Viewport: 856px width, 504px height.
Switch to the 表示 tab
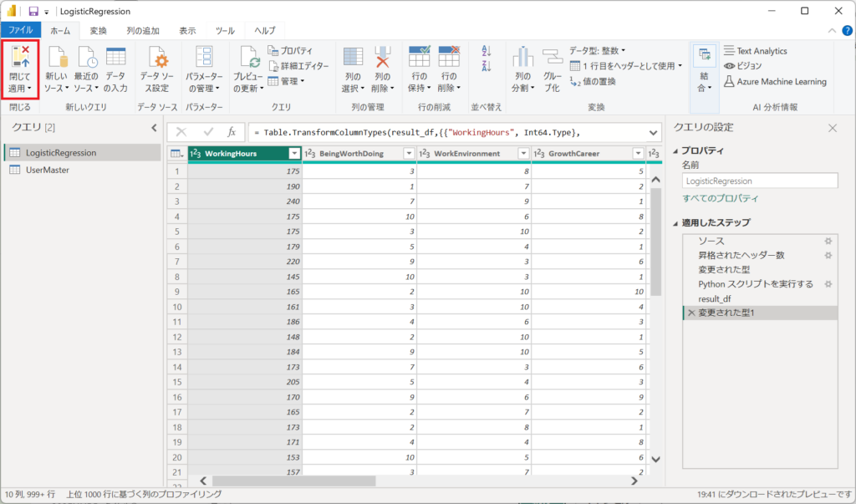[x=187, y=31]
